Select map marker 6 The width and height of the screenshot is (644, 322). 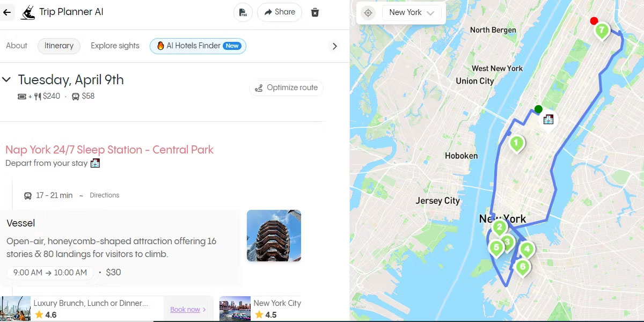click(x=522, y=267)
